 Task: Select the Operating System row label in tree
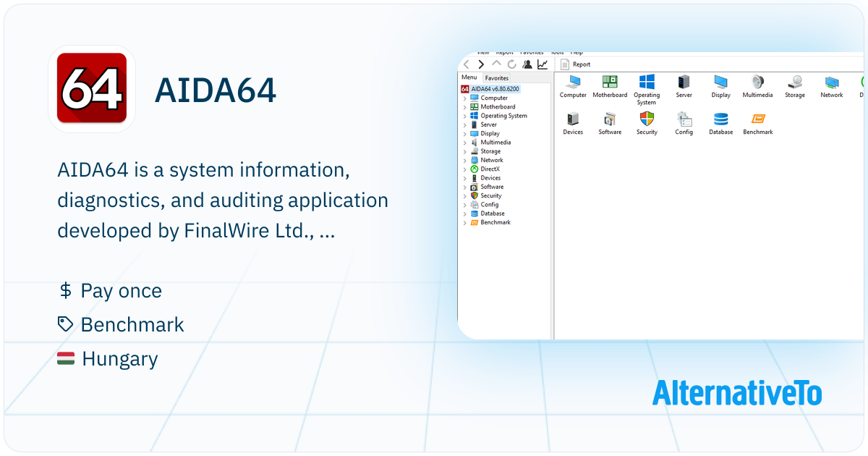coord(503,116)
